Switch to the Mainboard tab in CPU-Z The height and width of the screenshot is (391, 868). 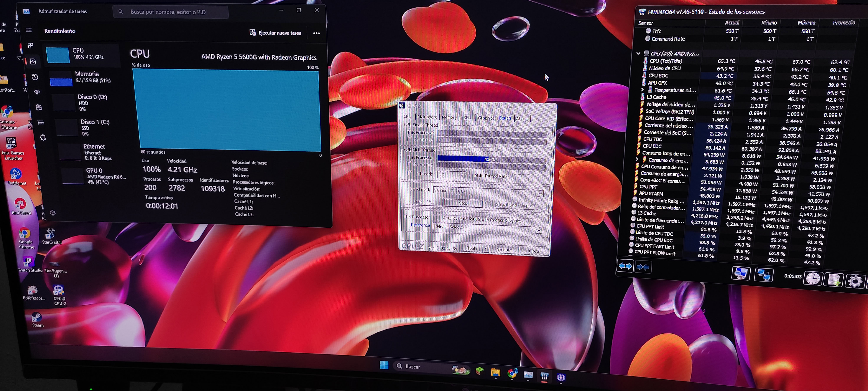[427, 117]
